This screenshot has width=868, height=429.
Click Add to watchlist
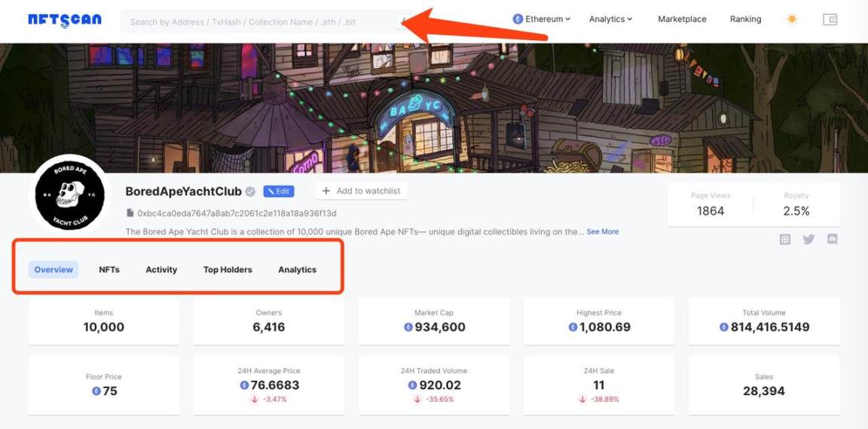tap(362, 191)
